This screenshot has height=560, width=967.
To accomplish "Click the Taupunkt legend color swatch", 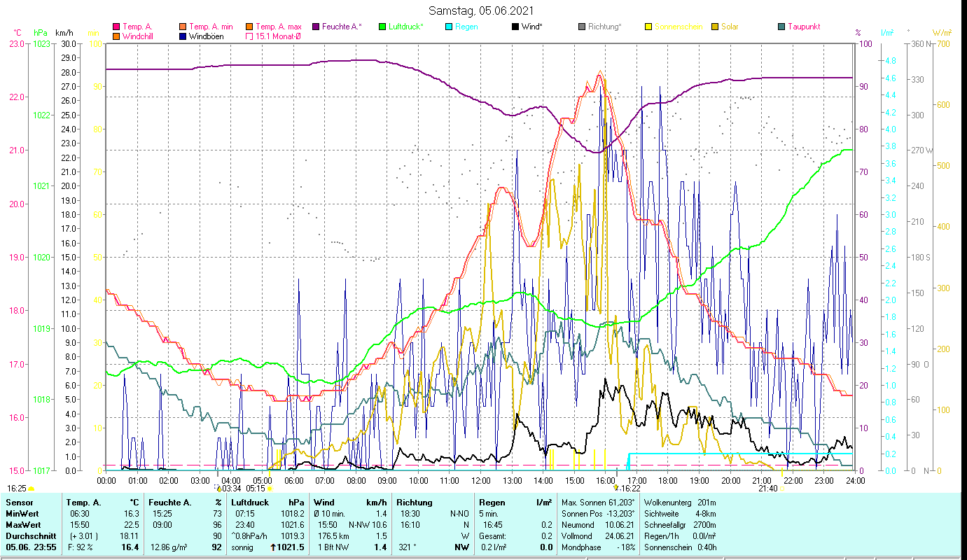I will pyautogui.click(x=781, y=27).
